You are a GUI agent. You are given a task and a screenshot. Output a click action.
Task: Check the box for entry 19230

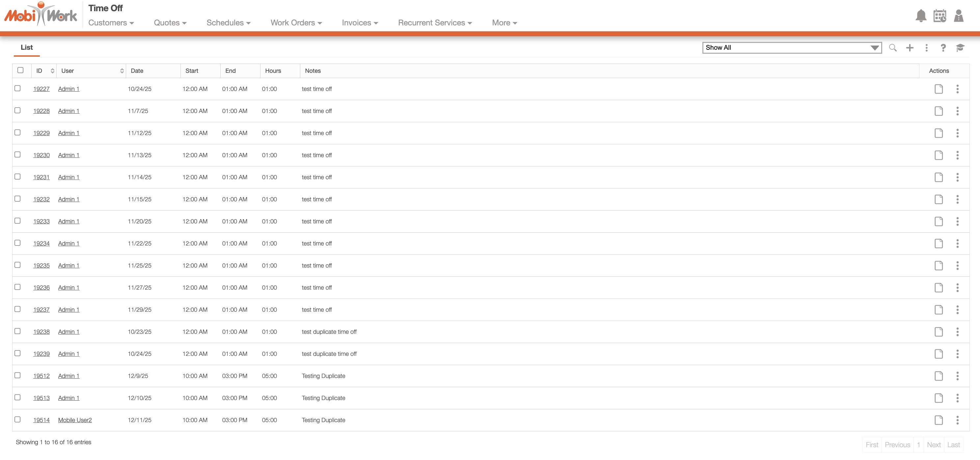click(x=17, y=155)
